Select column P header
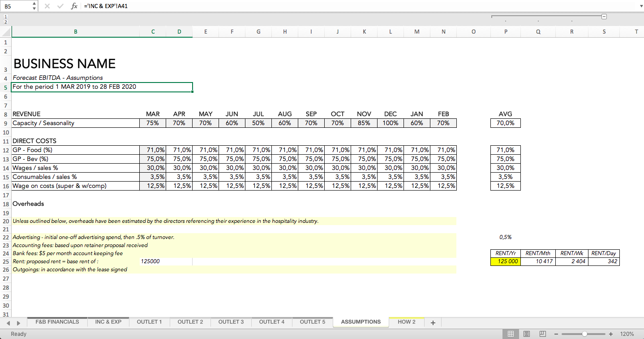 pos(506,32)
